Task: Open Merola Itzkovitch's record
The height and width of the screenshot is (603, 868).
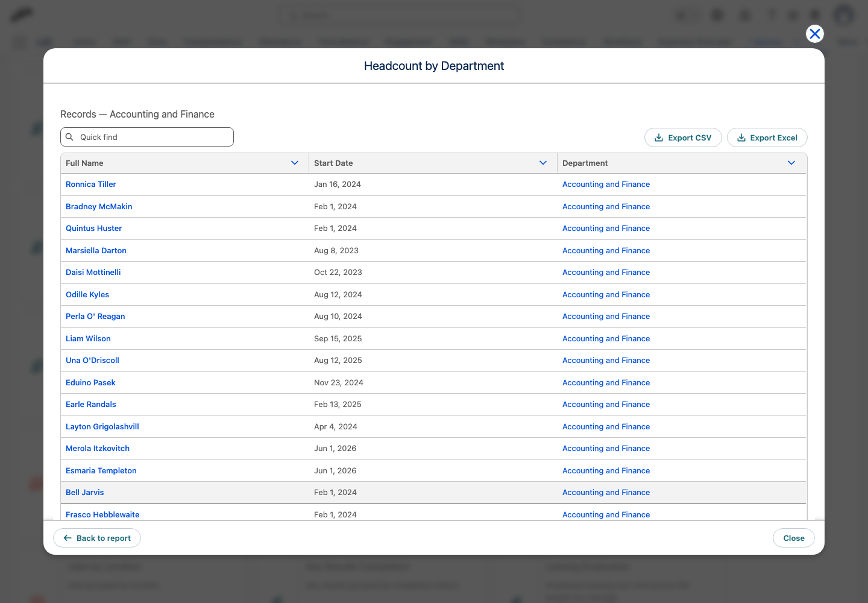Action: 98,449
